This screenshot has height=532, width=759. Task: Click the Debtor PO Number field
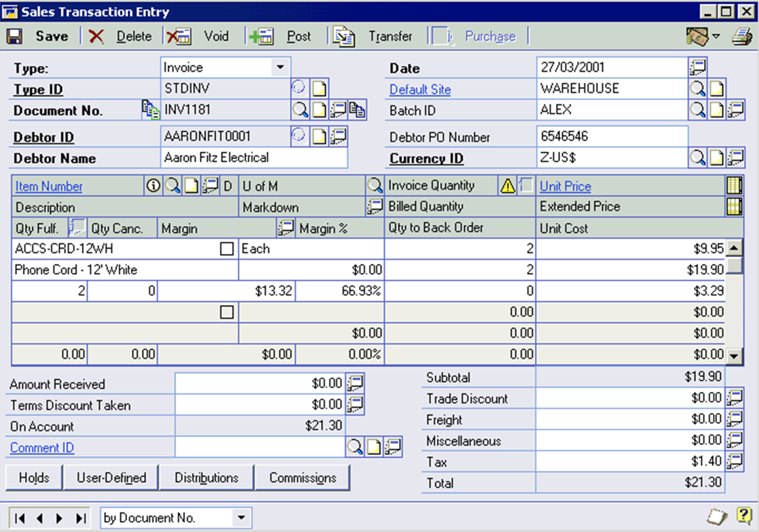[x=611, y=137]
